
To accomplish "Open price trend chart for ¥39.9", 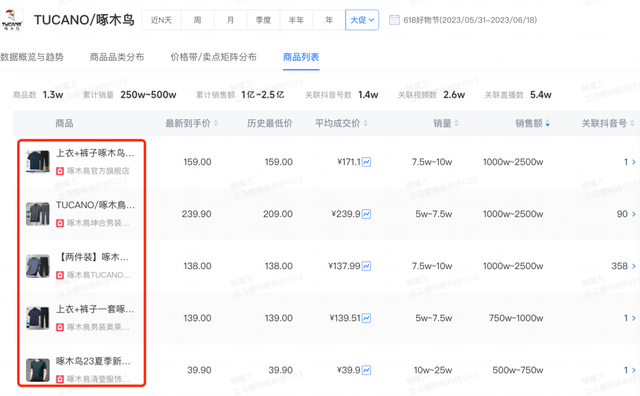I will pyautogui.click(x=367, y=370).
